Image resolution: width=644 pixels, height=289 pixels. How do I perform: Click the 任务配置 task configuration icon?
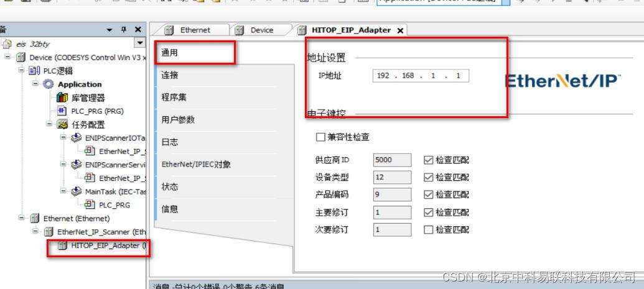63,124
